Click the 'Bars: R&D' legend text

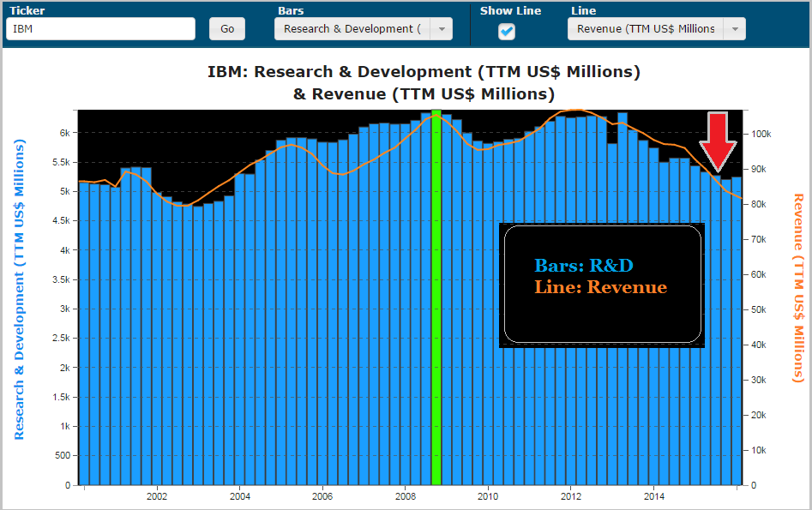coord(584,265)
